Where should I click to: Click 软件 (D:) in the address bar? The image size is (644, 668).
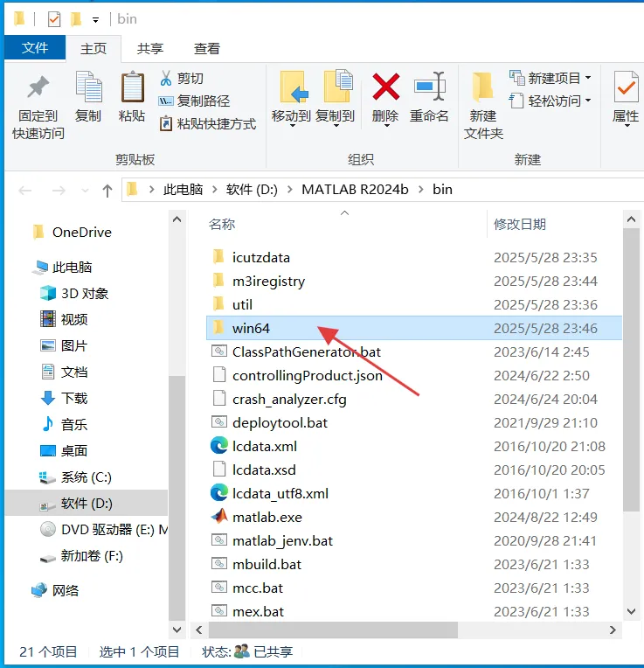pos(252,190)
